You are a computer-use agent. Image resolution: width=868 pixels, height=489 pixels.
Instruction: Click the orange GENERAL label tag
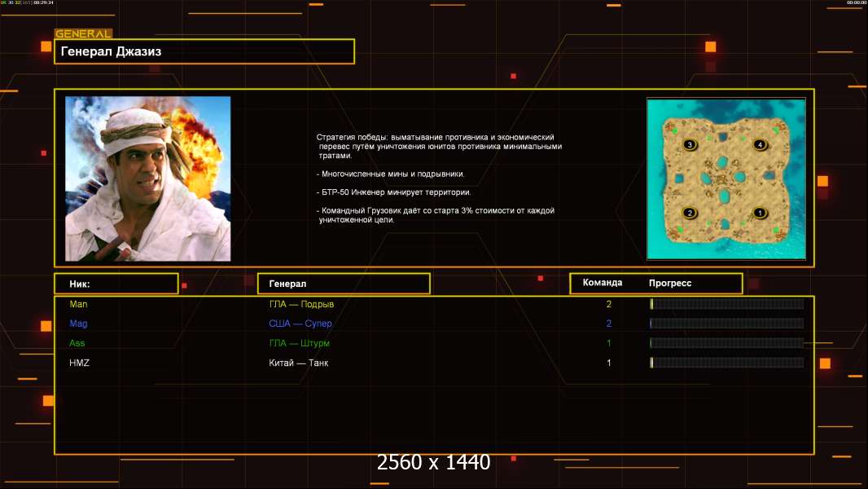(83, 34)
